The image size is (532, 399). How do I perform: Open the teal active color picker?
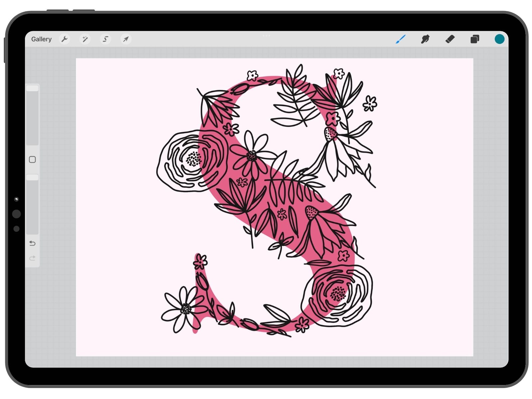[499, 39]
